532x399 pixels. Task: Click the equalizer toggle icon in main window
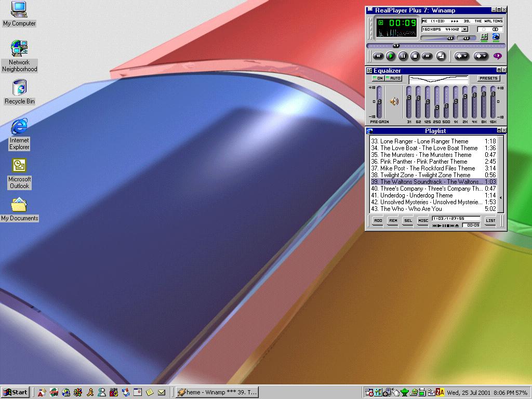pos(484,37)
